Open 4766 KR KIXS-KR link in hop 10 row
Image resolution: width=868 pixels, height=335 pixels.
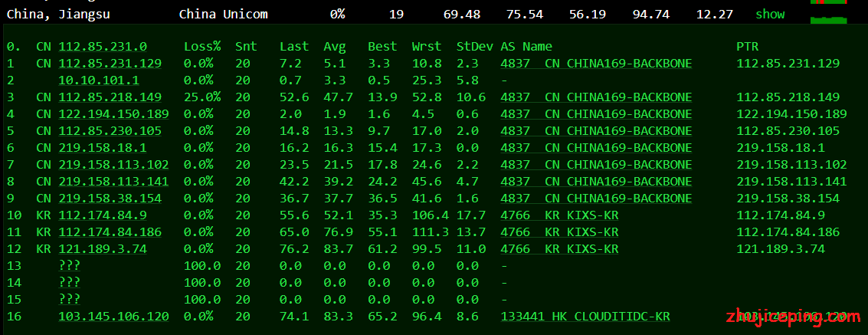(560, 215)
